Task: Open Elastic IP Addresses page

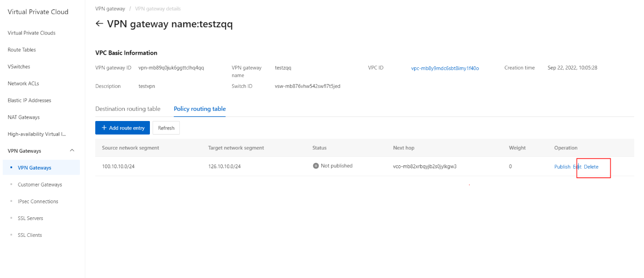Action: pyautogui.click(x=29, y=100)
